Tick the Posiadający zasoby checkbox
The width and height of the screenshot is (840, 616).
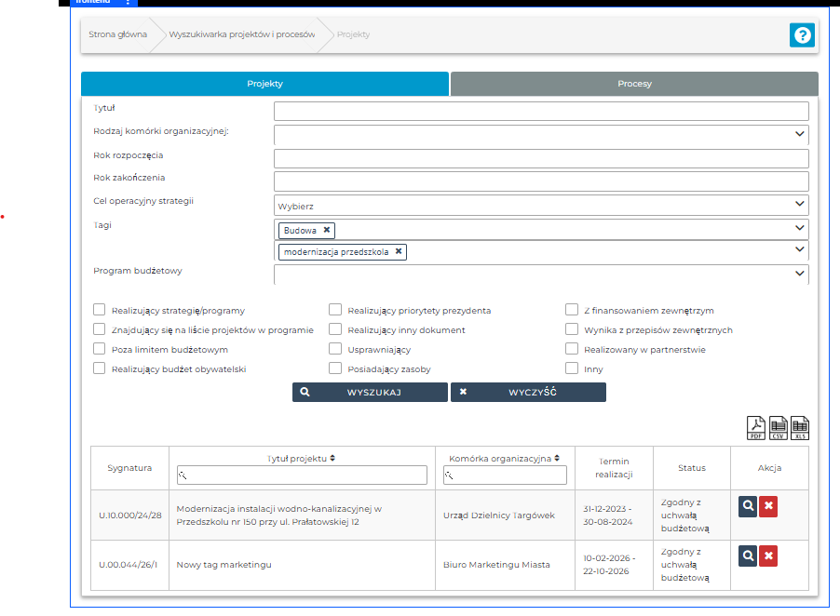pos(335,368)
